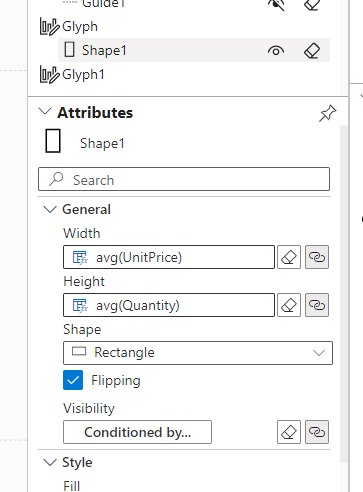Toggle visibility eye of Shape1 layer
Viewport: 363px width, 492px height.
(x=276, y=51)
